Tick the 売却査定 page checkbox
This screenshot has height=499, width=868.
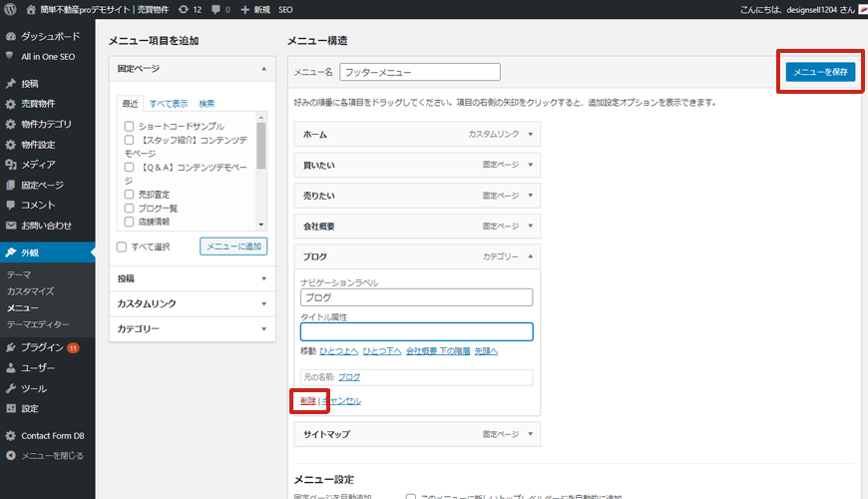(x=129, y=195)
